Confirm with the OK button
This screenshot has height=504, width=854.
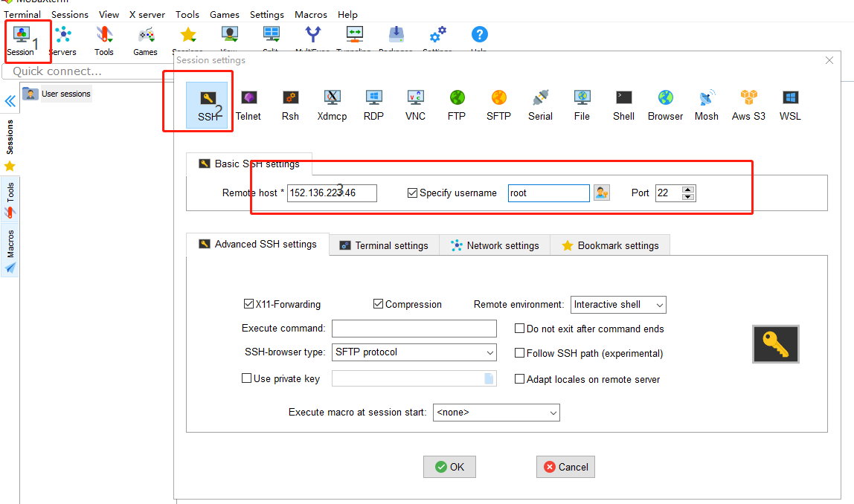[x=449, y=467]
